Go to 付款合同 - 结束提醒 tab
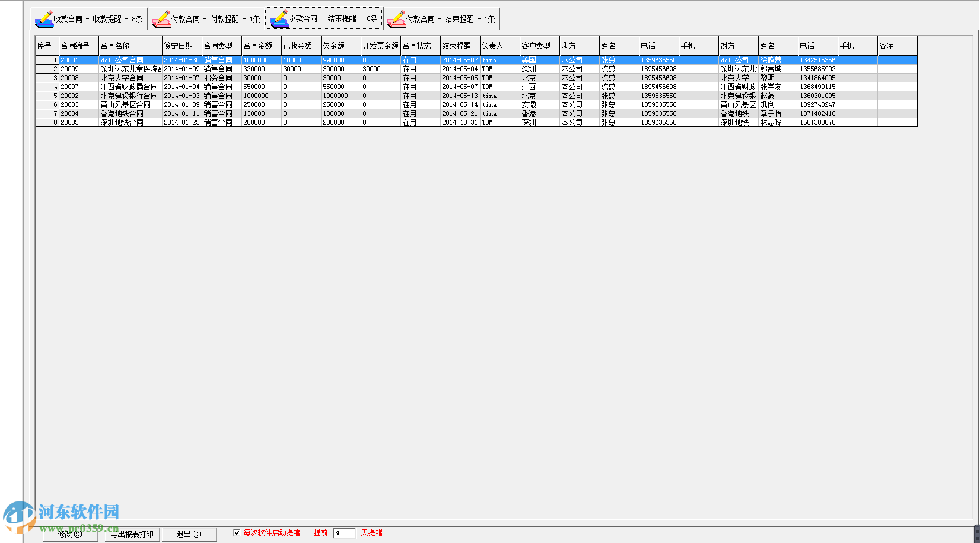The height and width of the screenshot is (543, 980). coord(441,18)
